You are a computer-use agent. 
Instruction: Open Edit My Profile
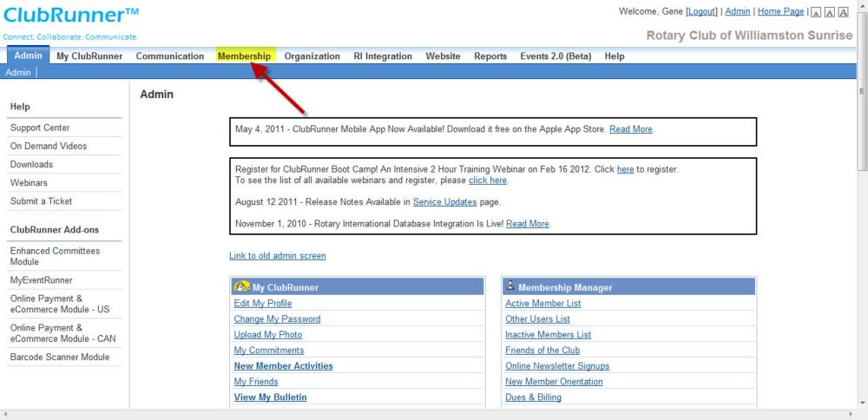click(263, 303)
